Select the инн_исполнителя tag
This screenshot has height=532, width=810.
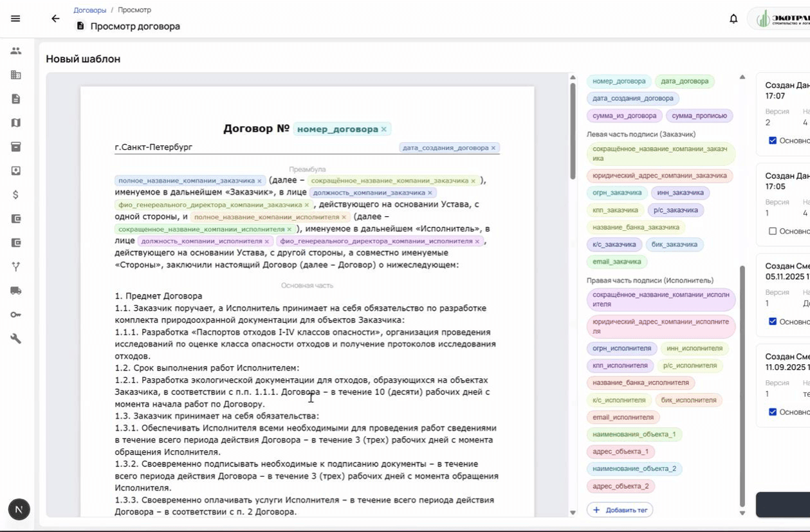click(694, 349)
